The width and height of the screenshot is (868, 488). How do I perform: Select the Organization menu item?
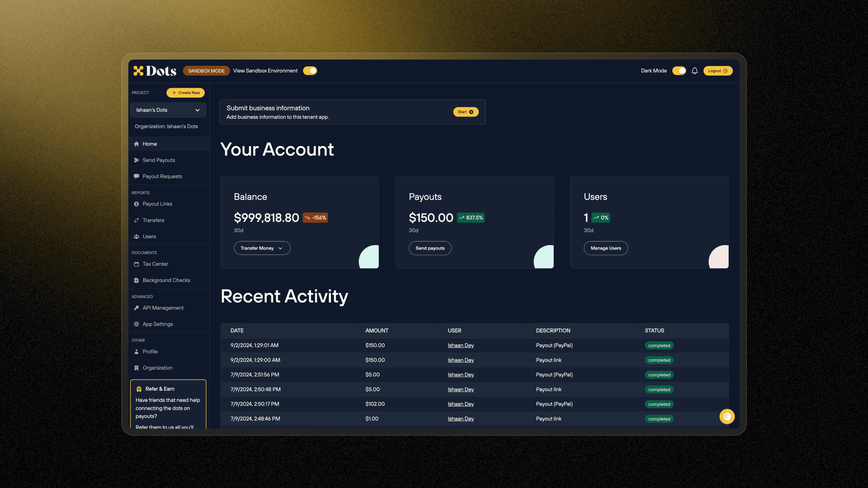[x=157, y=368]
